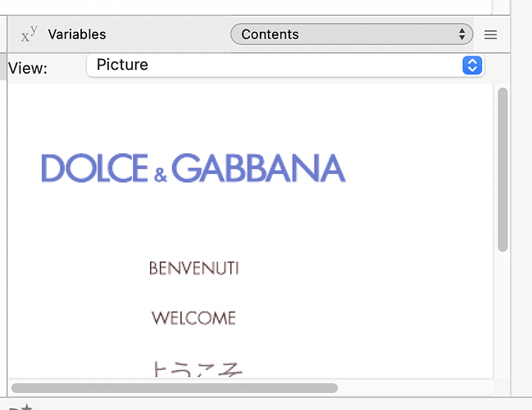The image size is (532, 410).
Task: Click the Variables panel title
Action: tap(77, 34)
